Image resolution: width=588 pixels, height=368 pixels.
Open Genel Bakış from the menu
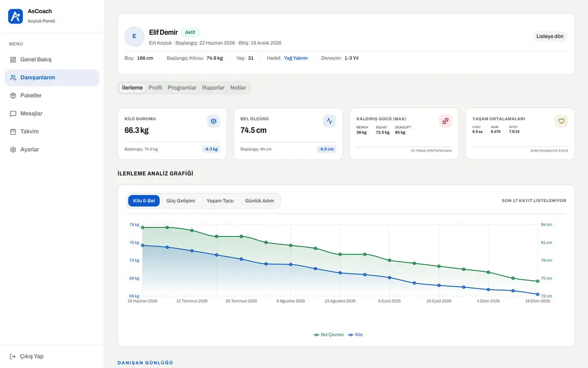(x=52, y=59)
